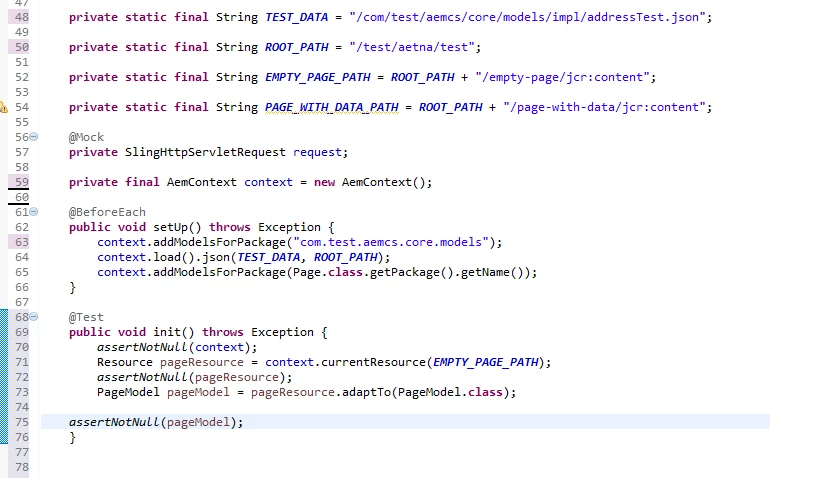This screenshot has width=819, height=478.
Task: Click the new AemContext() constructor call
Action: click(x=370, y=182)
